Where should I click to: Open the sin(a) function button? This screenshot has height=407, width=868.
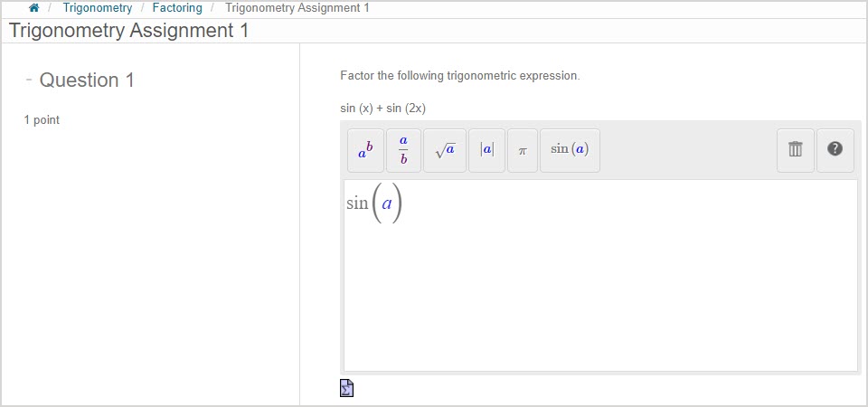coord(570,150)
